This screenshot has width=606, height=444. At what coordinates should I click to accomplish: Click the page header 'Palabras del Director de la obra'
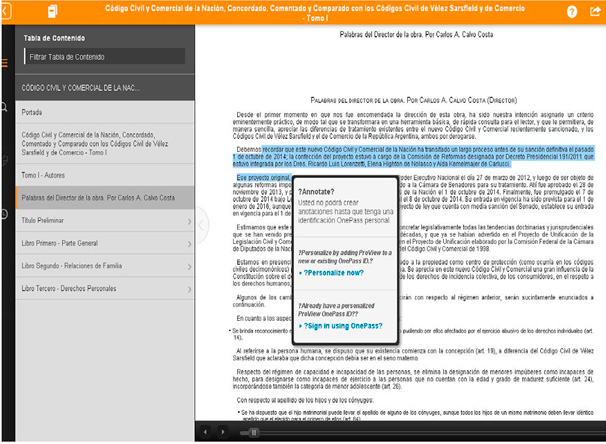[x=416, y=35]
